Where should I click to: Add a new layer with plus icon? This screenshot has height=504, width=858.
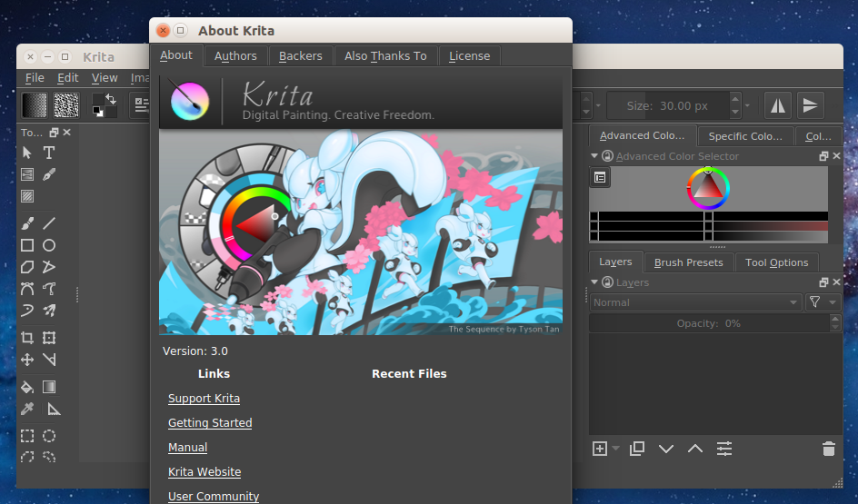(x=600, y=449)
